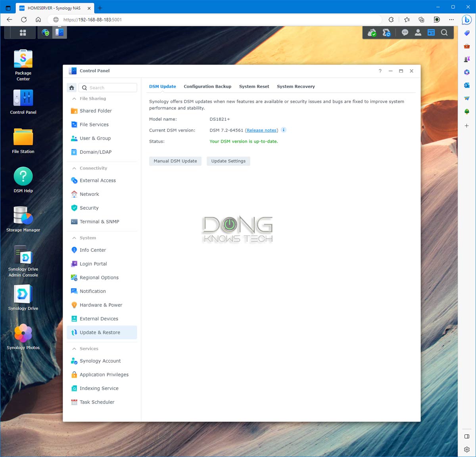Open DSM main menu grid icon
The image size is (476, 457).
pos(23,33)
